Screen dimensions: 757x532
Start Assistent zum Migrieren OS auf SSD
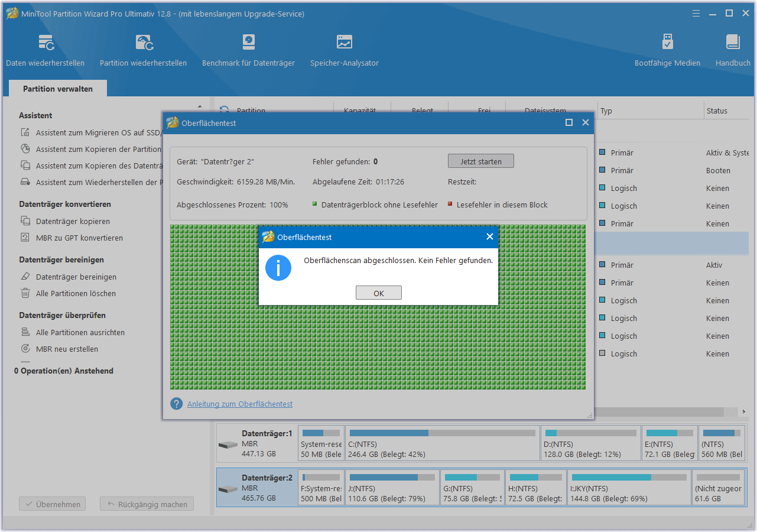coord(91,133)
